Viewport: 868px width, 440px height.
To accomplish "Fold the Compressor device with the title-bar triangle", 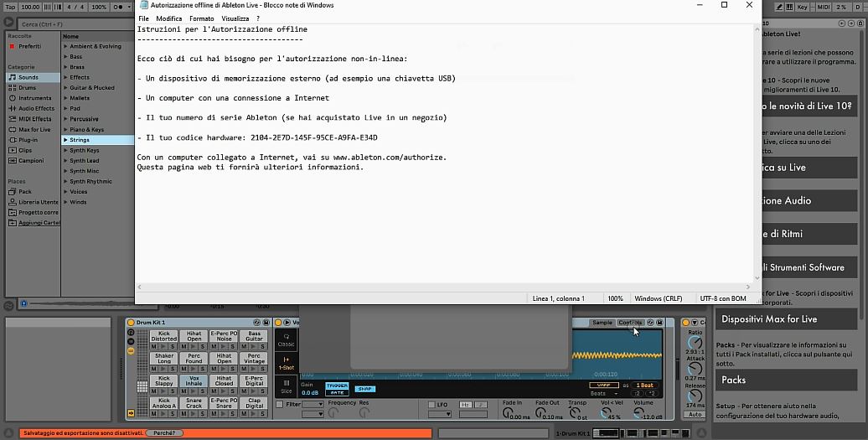I will pyautogui.click(x=695, y=322).
